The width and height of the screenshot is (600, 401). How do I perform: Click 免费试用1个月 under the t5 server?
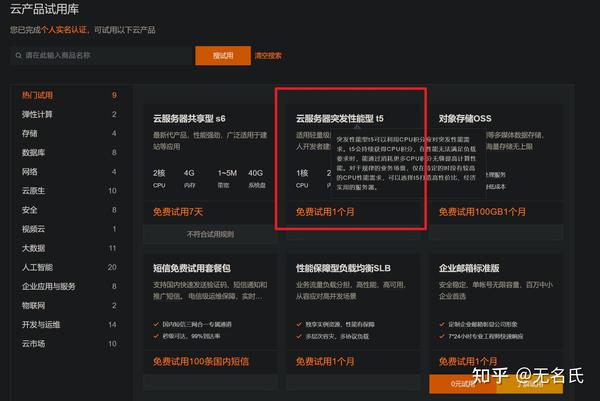click(325, 212)
